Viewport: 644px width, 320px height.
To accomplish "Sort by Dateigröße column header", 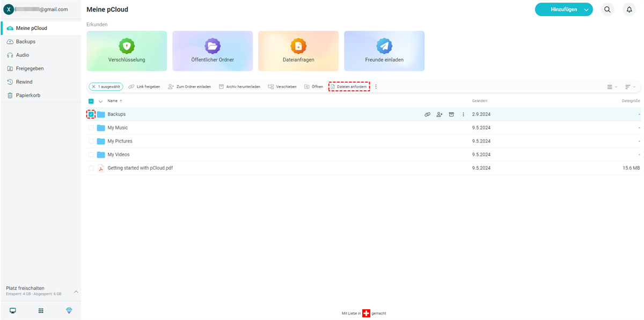I will pos(631,101).
